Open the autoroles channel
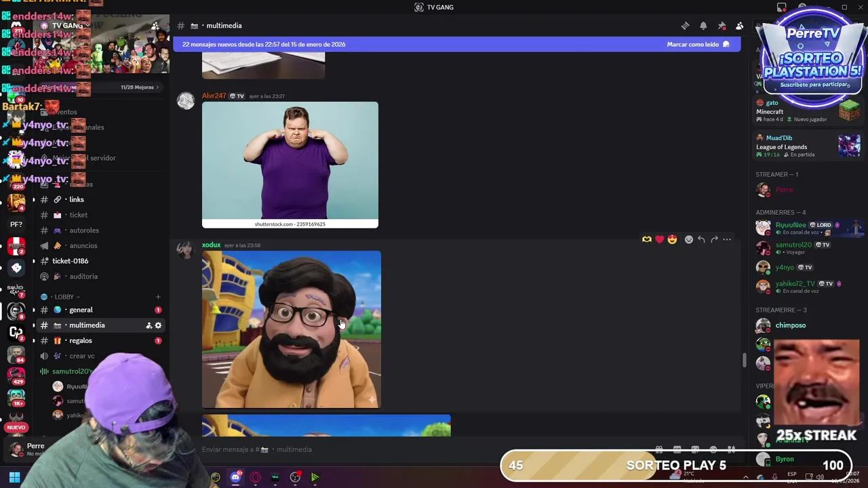The image size is (868, 488). point(102,230)
